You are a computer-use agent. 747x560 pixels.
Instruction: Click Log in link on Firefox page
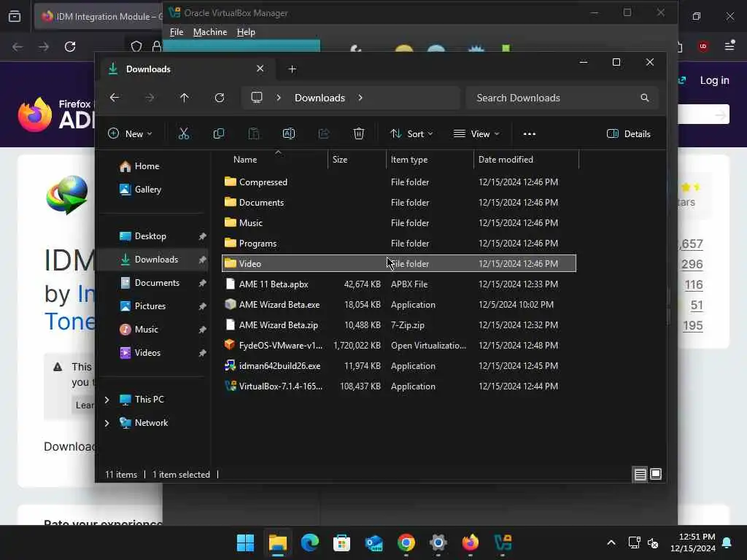(x=714, y=80)
